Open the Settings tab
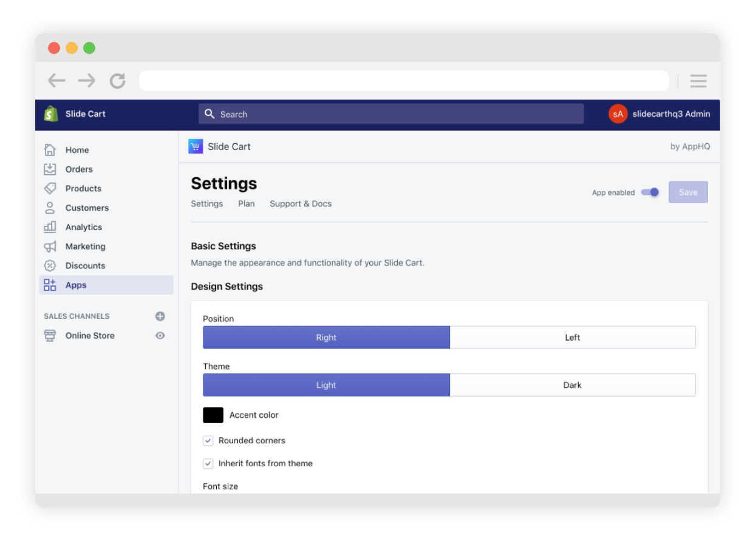The height and width of the screenshot is (541, 756). [207, 203]
